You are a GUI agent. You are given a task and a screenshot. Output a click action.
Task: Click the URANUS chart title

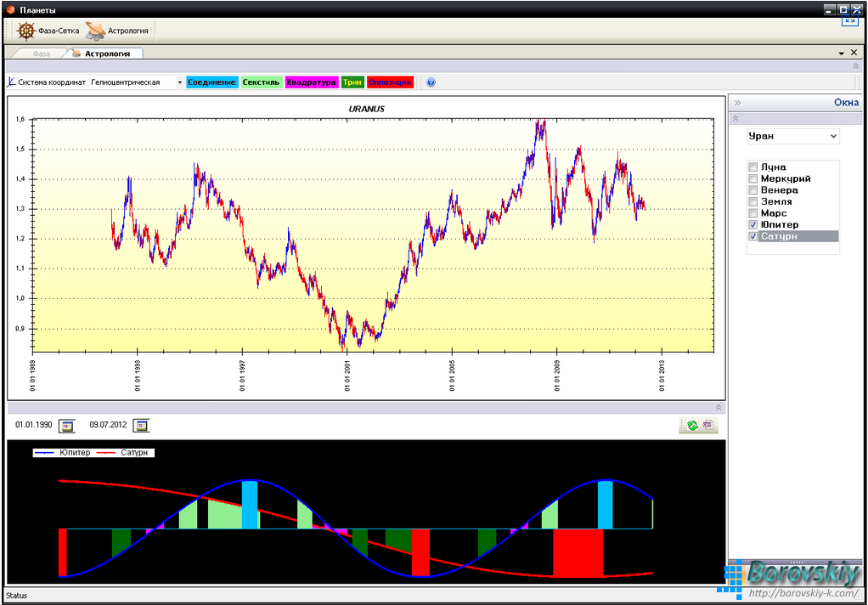click(366, 109)
